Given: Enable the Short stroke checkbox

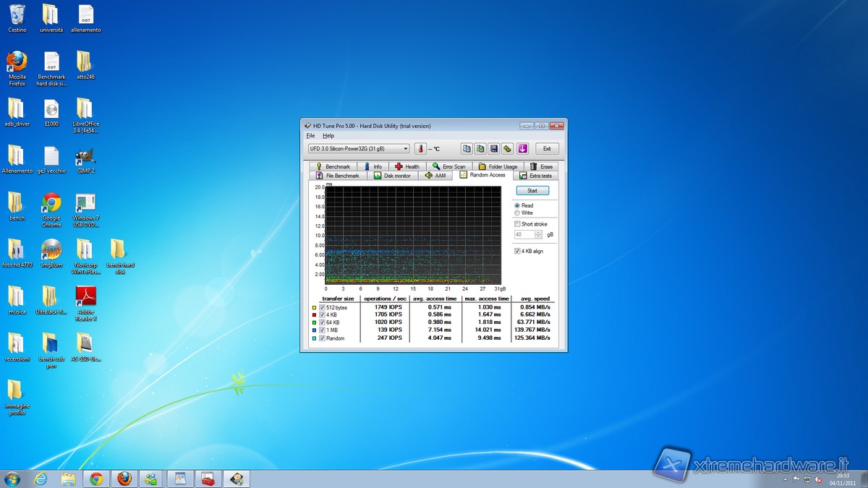Looking at the screenshot, I should [517, 224].
